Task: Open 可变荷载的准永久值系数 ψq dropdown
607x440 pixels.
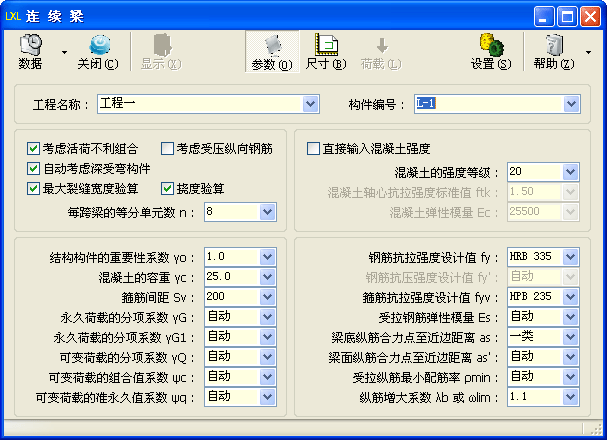Action: [x=267, y=397]
